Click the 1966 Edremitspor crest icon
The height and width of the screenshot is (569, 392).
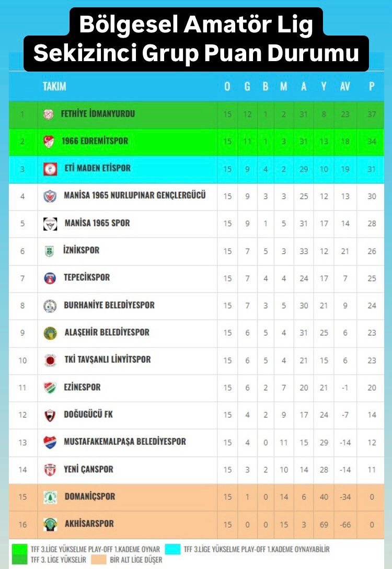(49, 141)
